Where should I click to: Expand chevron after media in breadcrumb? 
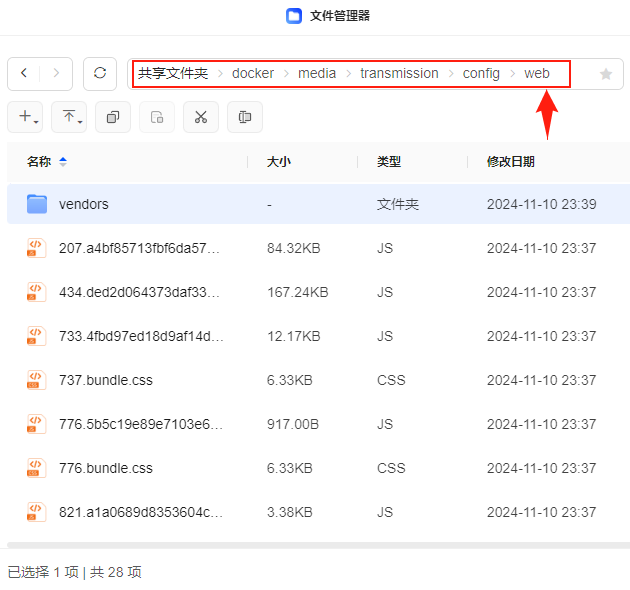pos(348,74)
